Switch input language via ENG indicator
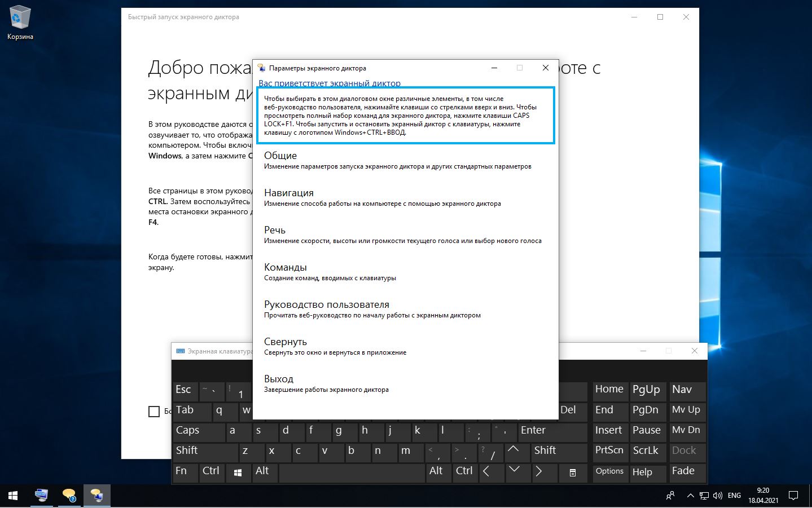 (734, 496)
